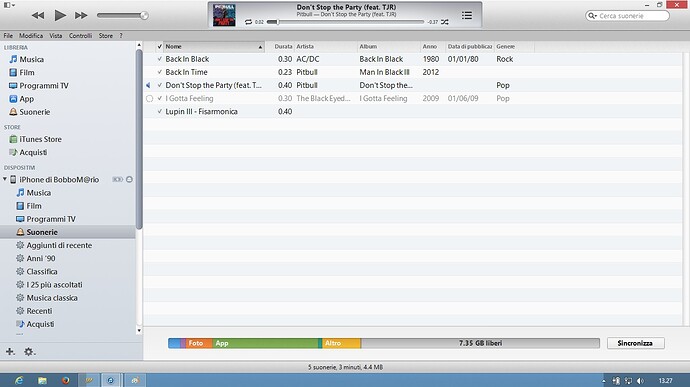This screenshot has width=690, height=387.
Task: Skip forward to next track
Action: pos(81,15)
